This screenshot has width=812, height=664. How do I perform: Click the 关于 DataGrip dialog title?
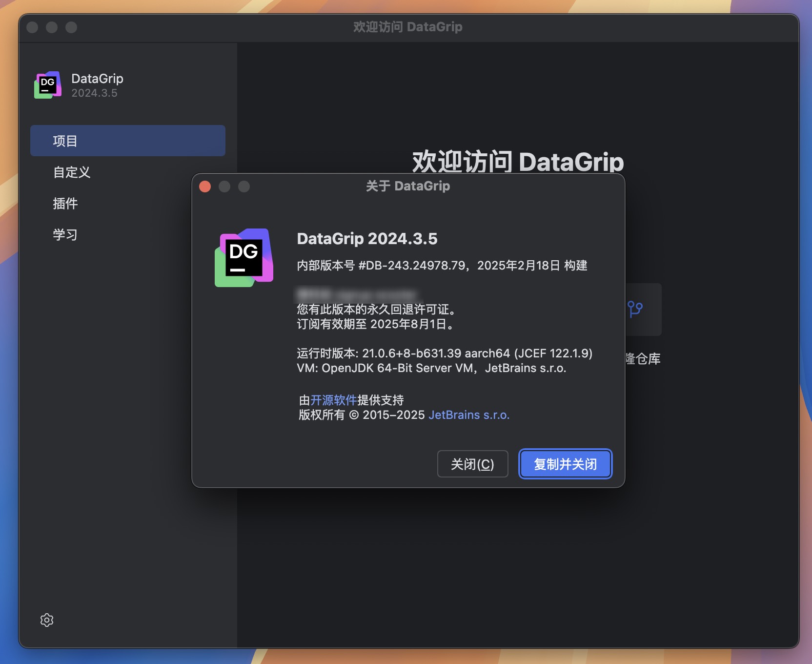tap(408, 186)
